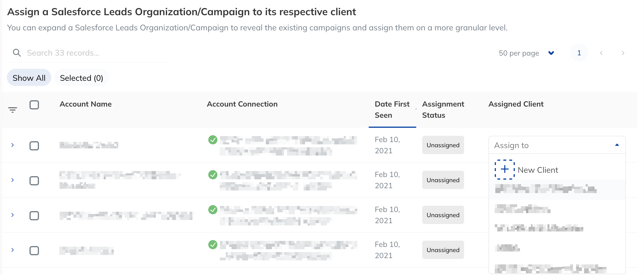Viewport: 644px width, 275px height.
Task: Click the fourth row Feb 10, 2021 date
Action: 387,250
